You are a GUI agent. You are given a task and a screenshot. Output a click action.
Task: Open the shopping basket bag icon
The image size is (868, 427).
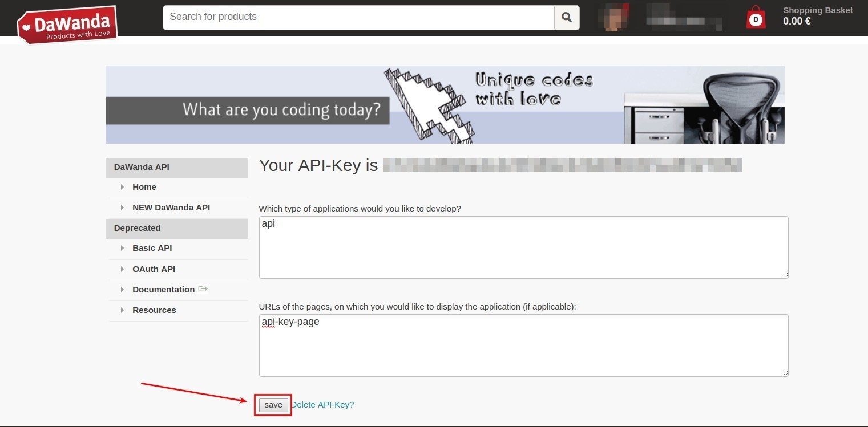[756, 18]
